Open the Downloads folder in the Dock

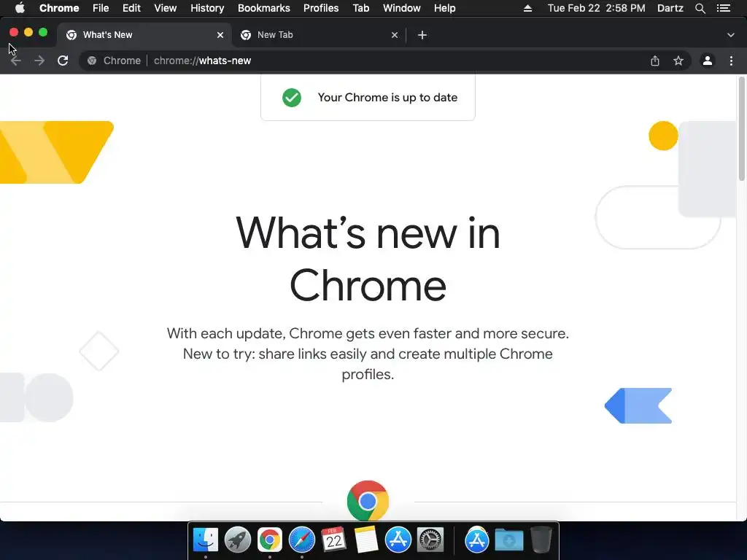click(508, 540)
